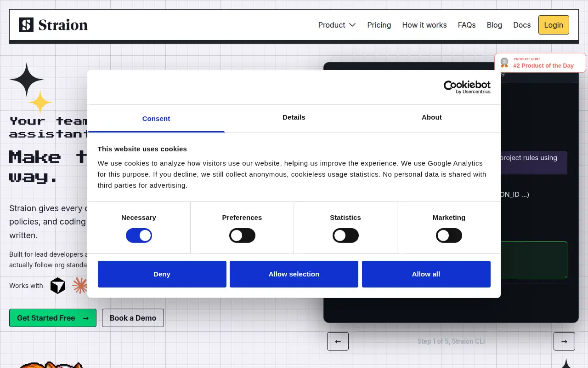Switch to the Details tab
588x368 pixels.
click(294, 118)
